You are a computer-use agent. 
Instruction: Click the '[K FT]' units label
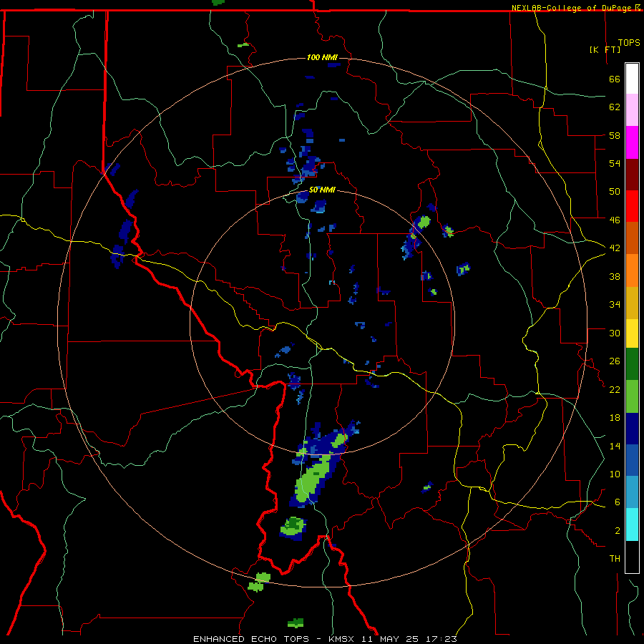point(605,49)
